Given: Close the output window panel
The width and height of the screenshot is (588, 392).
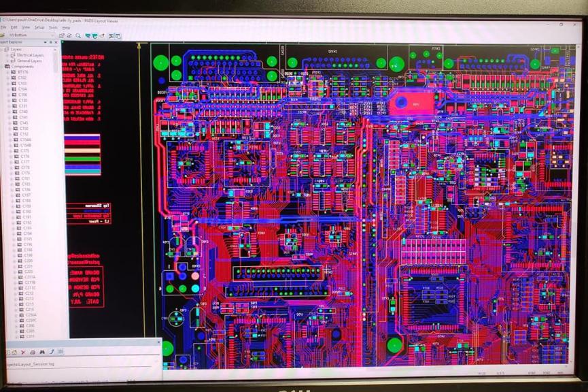Looking at the screenshot, I should coord(158,342).
